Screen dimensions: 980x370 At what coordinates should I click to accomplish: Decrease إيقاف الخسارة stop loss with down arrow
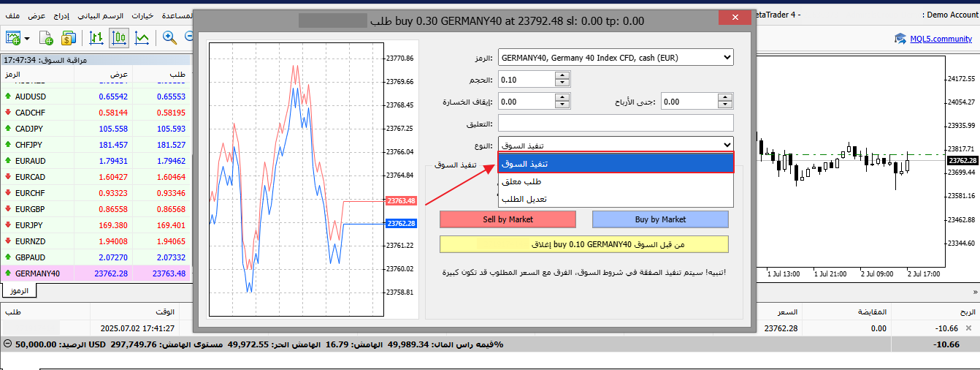562,105
